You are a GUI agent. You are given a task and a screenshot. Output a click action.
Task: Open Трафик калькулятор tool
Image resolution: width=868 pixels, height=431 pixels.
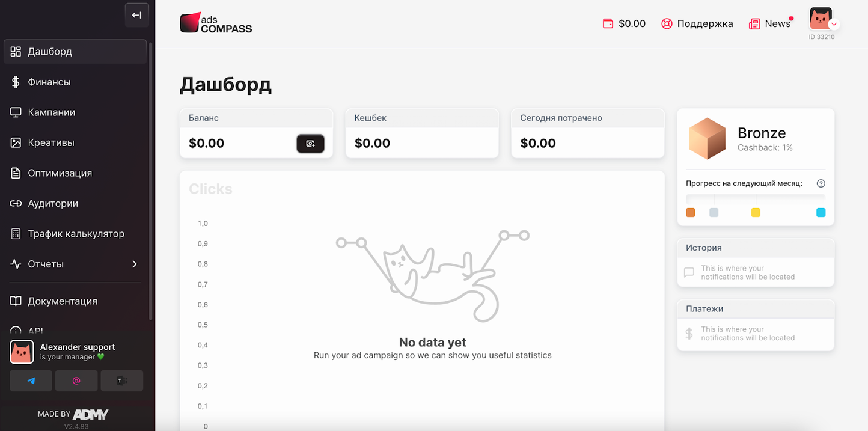[76, 234]
